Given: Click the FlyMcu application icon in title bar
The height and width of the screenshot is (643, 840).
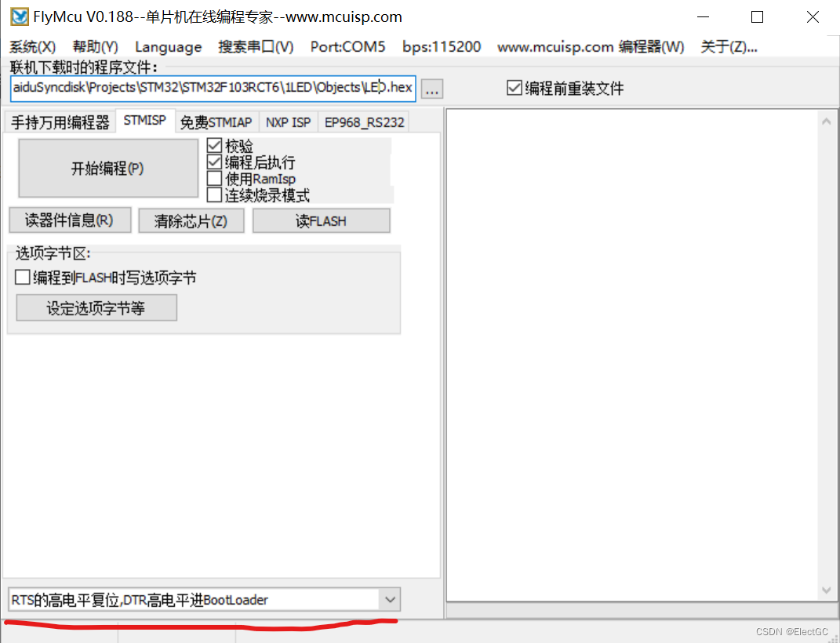Looking at the screenshot, I should pyautogui.click(x=17, y=16).
